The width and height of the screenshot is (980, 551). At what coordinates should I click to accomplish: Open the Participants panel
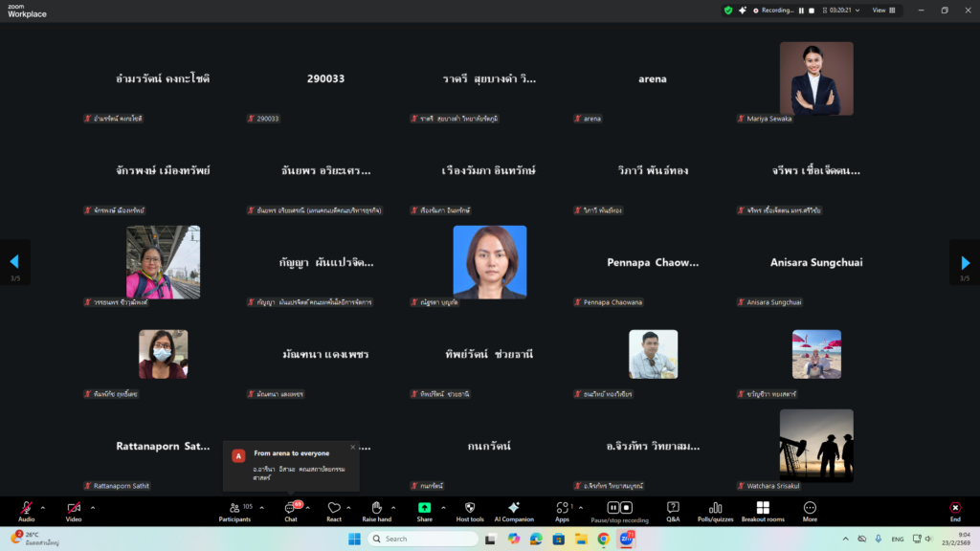(234, 511)
